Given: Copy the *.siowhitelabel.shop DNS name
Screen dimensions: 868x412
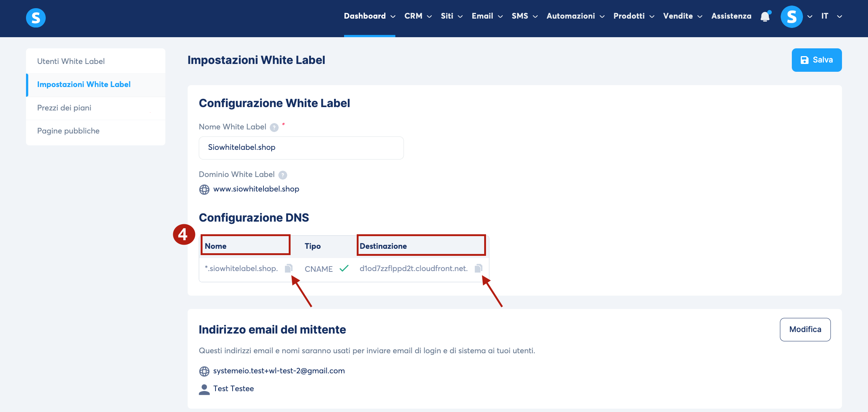Looking at the screenshot, I should (289, 268).
